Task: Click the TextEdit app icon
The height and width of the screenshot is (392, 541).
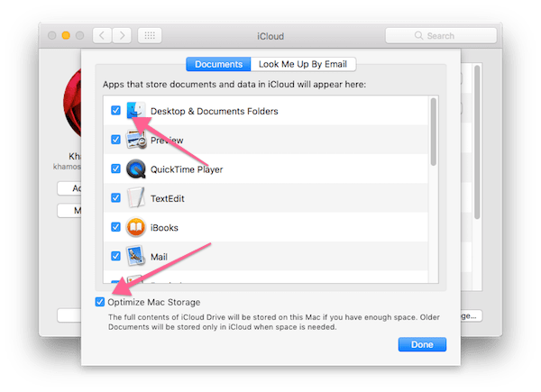Action: pyautogui.click(x=136, y=197)
